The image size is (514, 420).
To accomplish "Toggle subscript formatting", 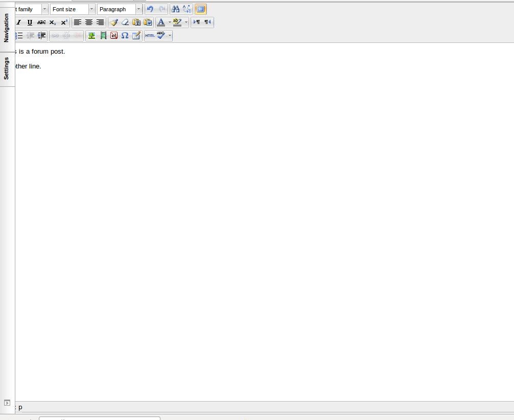I will (53, 22).
